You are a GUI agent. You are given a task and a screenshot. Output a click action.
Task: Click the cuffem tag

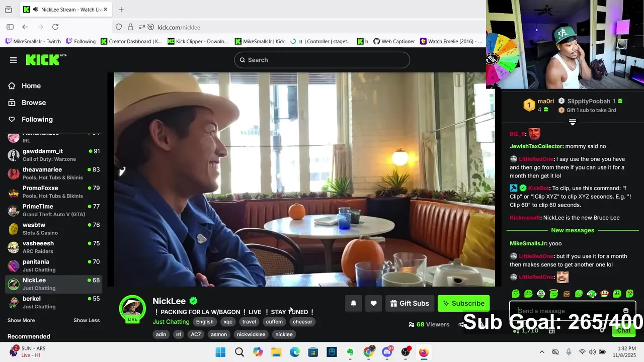pos(274,322)
